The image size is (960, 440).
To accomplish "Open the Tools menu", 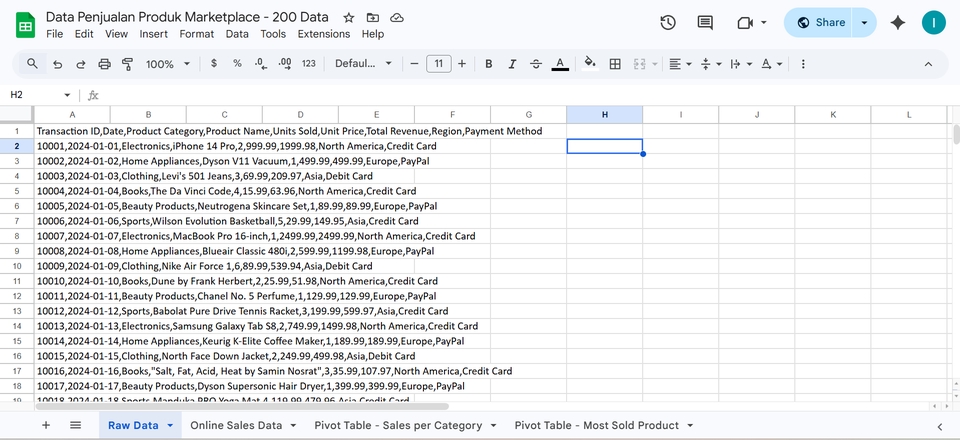I will [273, 34].
